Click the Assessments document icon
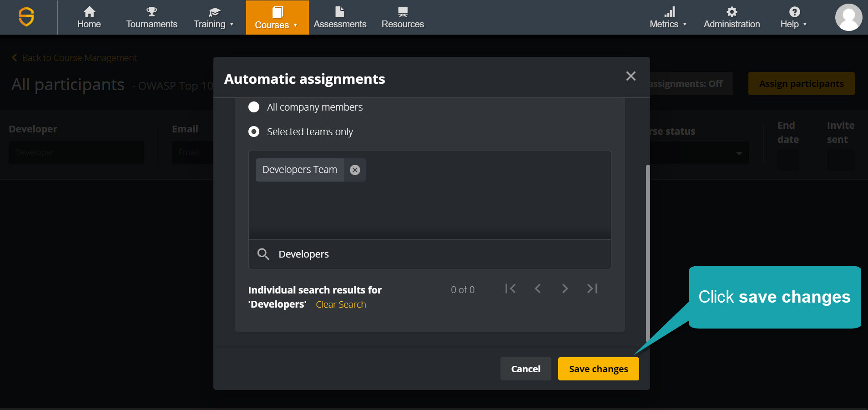The image size is (868, 410). click(340, 11)
